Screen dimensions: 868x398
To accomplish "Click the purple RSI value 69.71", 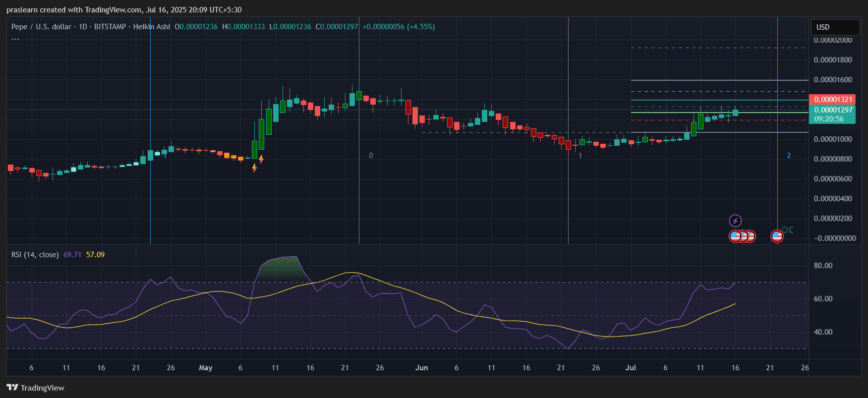I will point(72,255).
